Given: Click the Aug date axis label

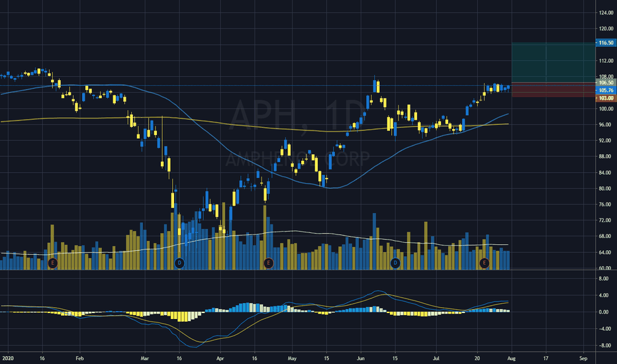Looking at the screenshot, I should [x=512, y=359].
